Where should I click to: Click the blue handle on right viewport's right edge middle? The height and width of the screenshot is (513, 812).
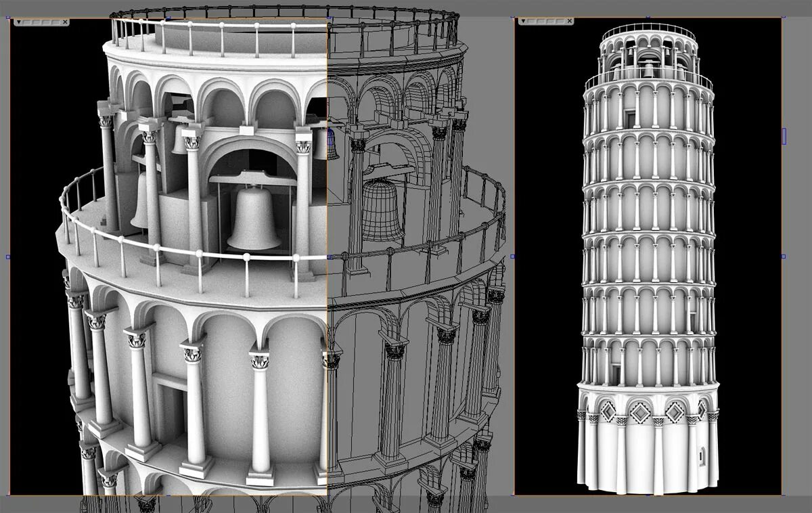coord(783,256)
